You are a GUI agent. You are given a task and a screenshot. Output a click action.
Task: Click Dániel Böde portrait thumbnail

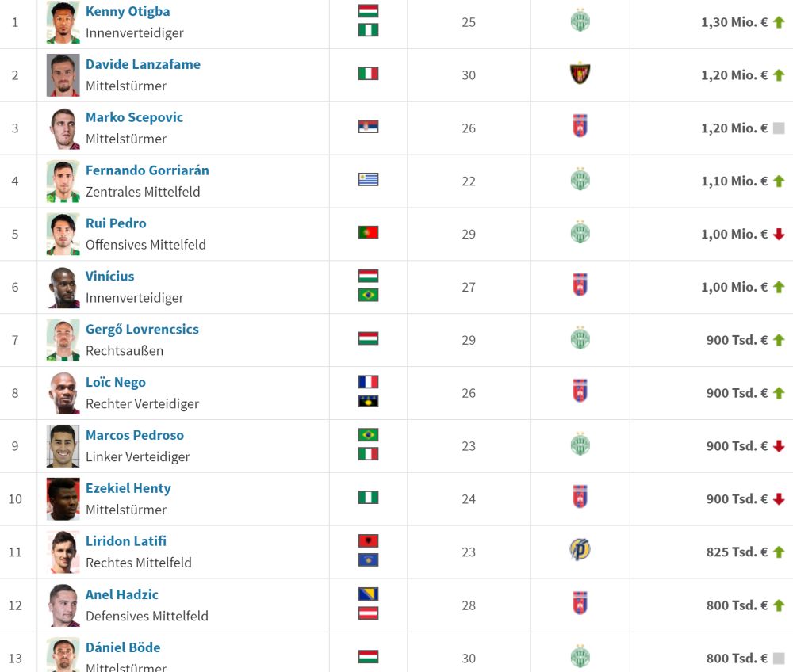[63, 655]
